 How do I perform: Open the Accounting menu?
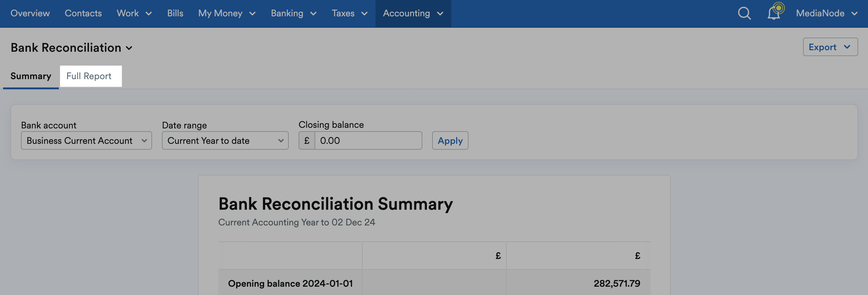click(413, 13)
